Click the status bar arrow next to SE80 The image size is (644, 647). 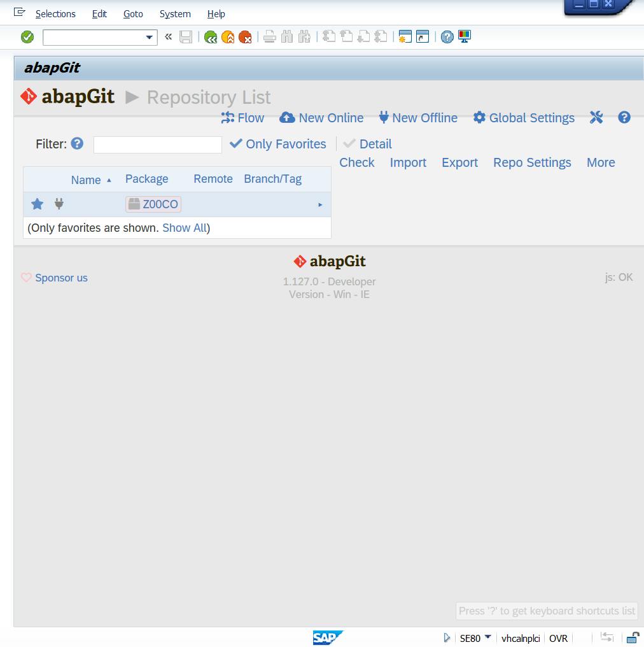coord(447,638)
